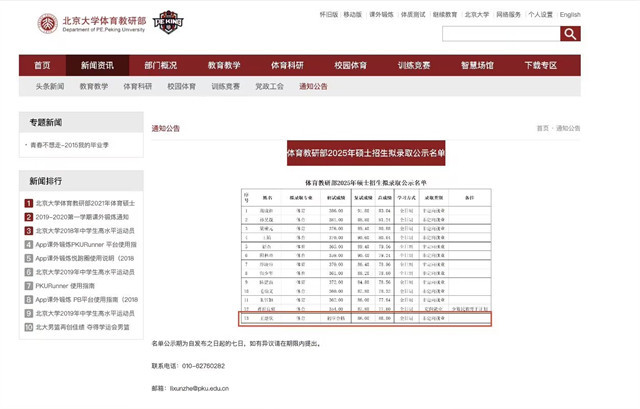The width and height of the screenshot is (640, 409).
Task: Open the 首页 main navigation item
Action: tap(42, 65)
